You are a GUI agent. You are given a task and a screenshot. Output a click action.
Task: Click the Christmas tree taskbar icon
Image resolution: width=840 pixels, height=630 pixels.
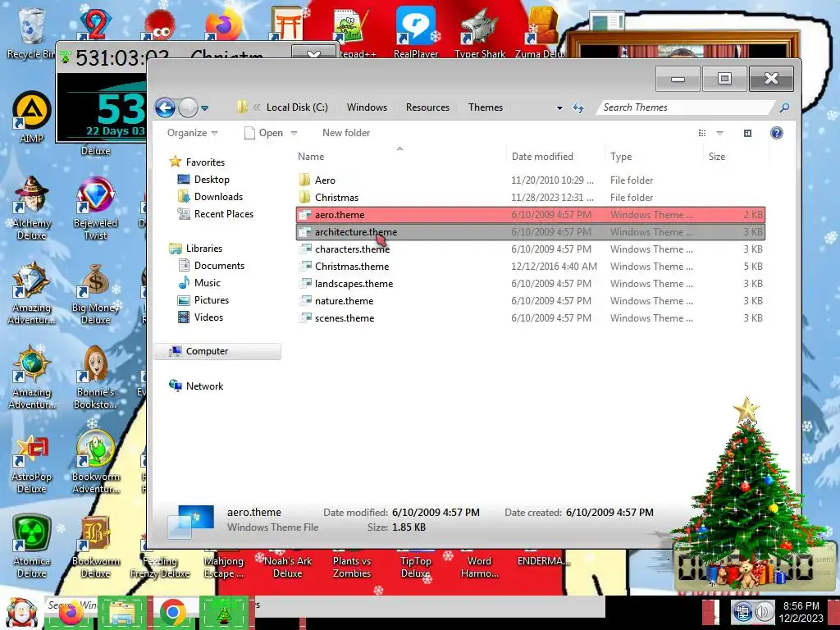(223, 612)
